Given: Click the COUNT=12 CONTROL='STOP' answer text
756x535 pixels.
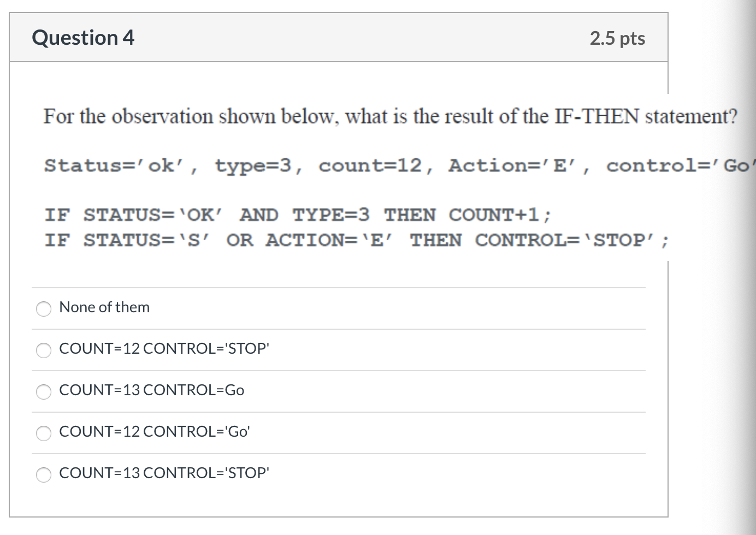Looking at the screenshot, I should click(164, 348).
